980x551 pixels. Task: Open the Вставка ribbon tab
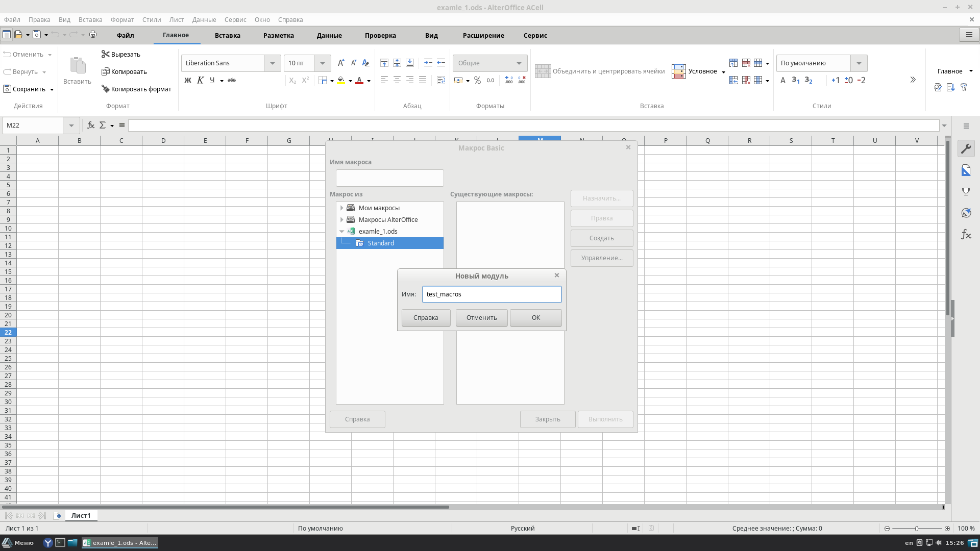point(228,35)
